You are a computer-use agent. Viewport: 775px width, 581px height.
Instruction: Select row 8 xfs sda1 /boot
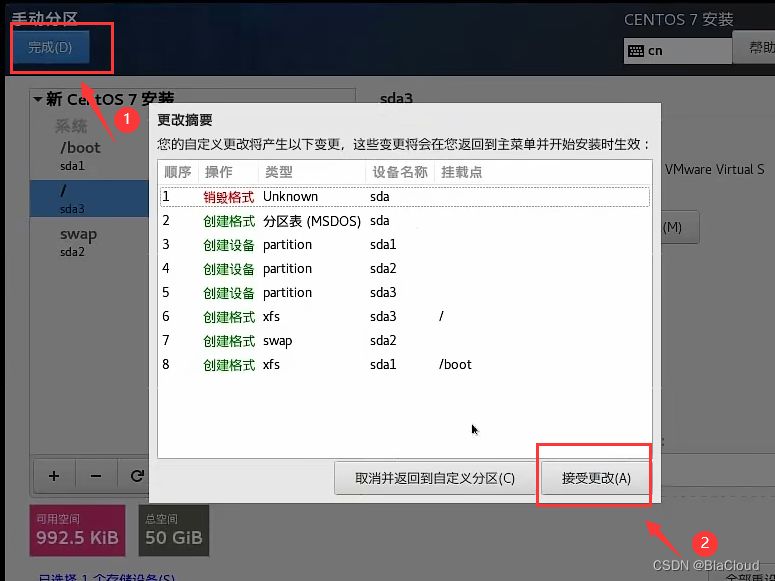tap(404, 364)
